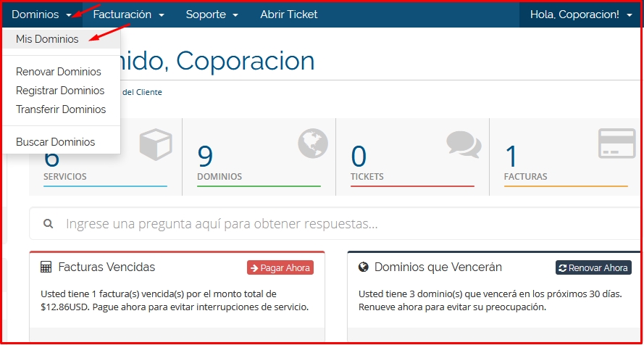Click the calculator icon beside Facturas Vencidas
The height and width of the screenshot is (345, 644).
click(46, 267)
